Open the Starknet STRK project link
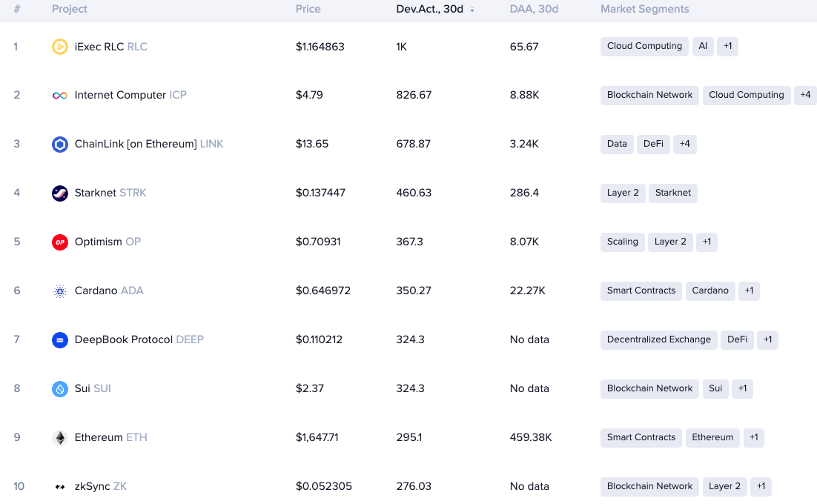Image resolution: width=817 pixels, height=504 pixels. point(110,193)
